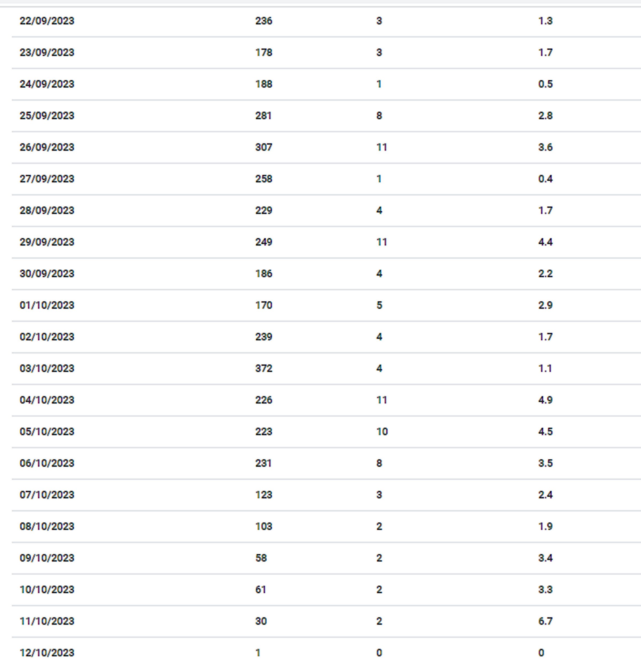Image resolution: width=641 pixels, height=672 pixels.
Task: Click the 4.4 percentage value
Action: pyautogui.click(x=545, y=242)
